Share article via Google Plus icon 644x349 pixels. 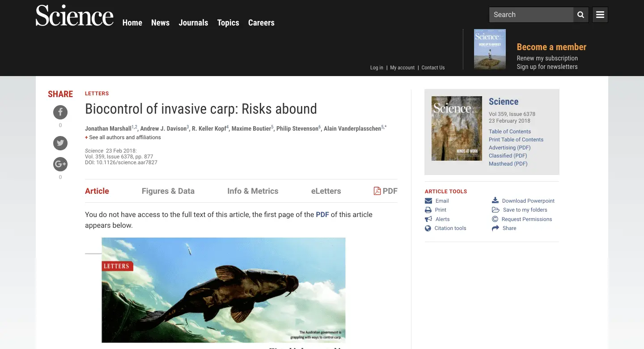pyautogui.click(x=60, y=165)
